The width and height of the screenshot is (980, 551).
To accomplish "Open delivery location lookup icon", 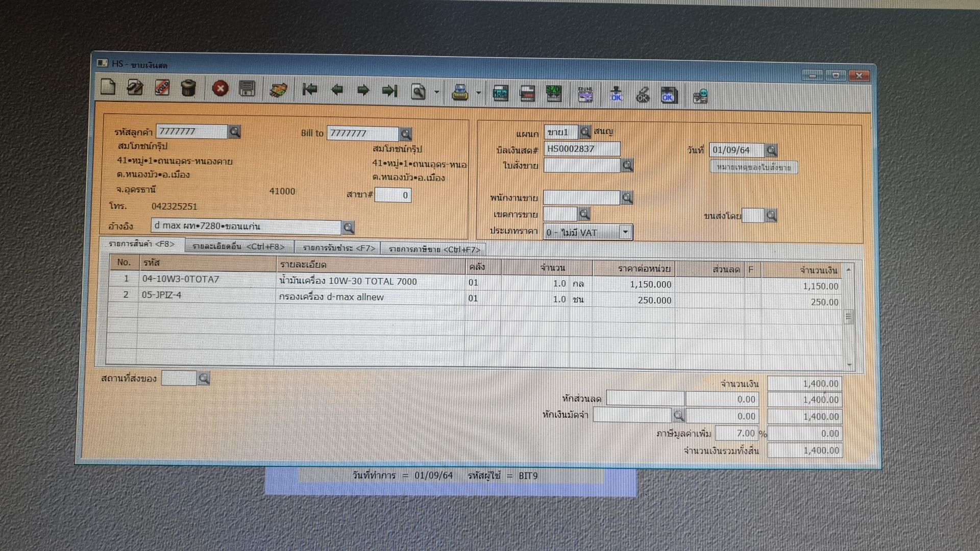I will point(204,379).
